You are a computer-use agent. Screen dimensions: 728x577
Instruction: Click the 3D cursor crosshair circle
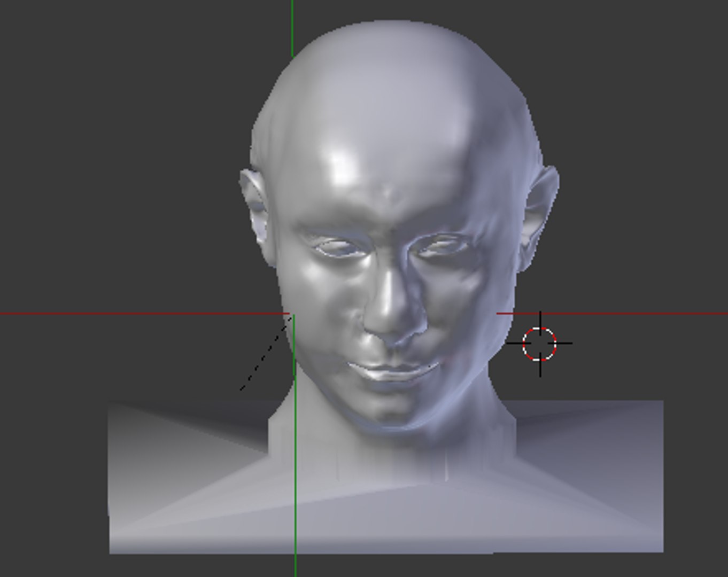click(x=539, y=344)
